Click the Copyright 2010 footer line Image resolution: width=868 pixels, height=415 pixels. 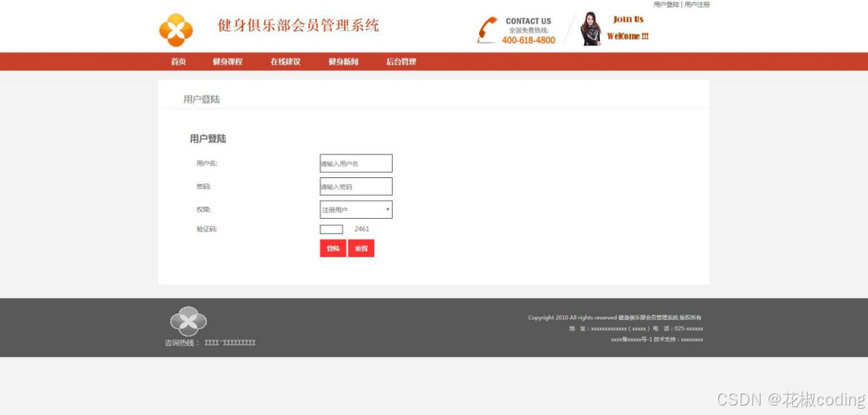(x=615, y=318)
